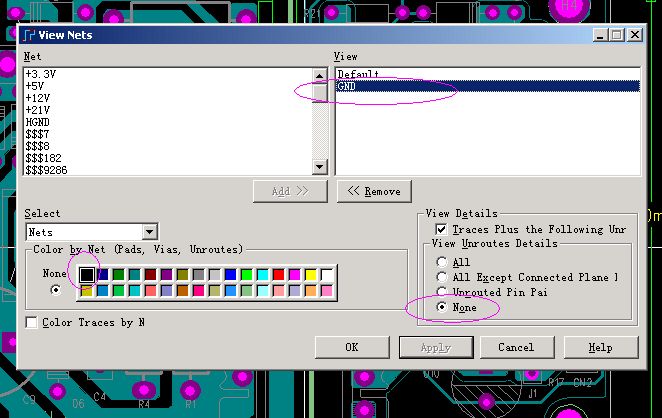
Task: Select Default in the View list
Action: (358, 74)
